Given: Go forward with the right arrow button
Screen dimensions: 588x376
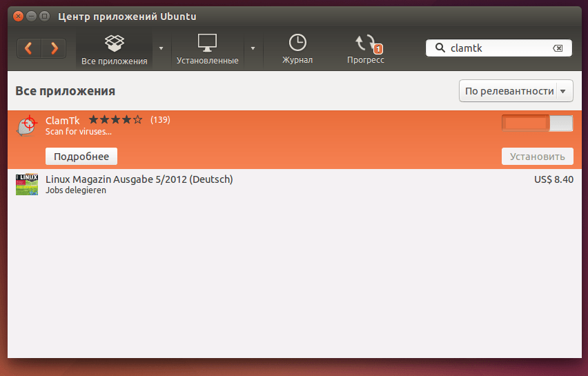Looking at the screenshot, I should [x=54, y=48].
